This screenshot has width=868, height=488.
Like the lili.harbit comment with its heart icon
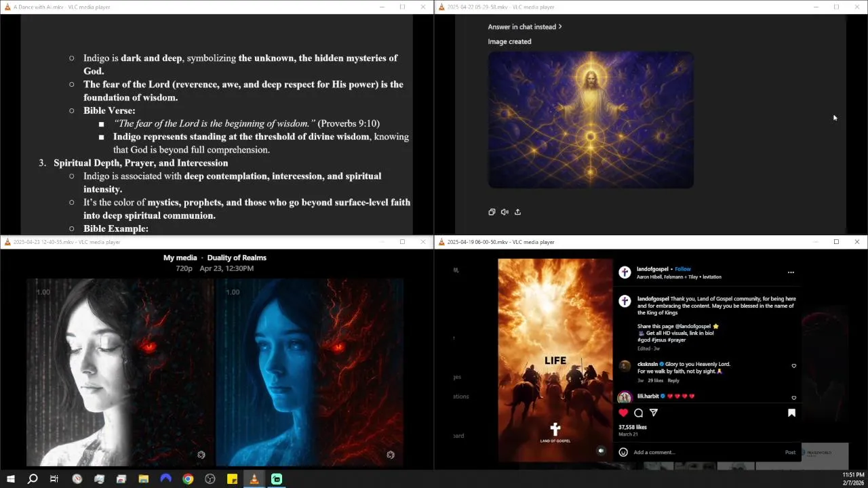point(794,398)
